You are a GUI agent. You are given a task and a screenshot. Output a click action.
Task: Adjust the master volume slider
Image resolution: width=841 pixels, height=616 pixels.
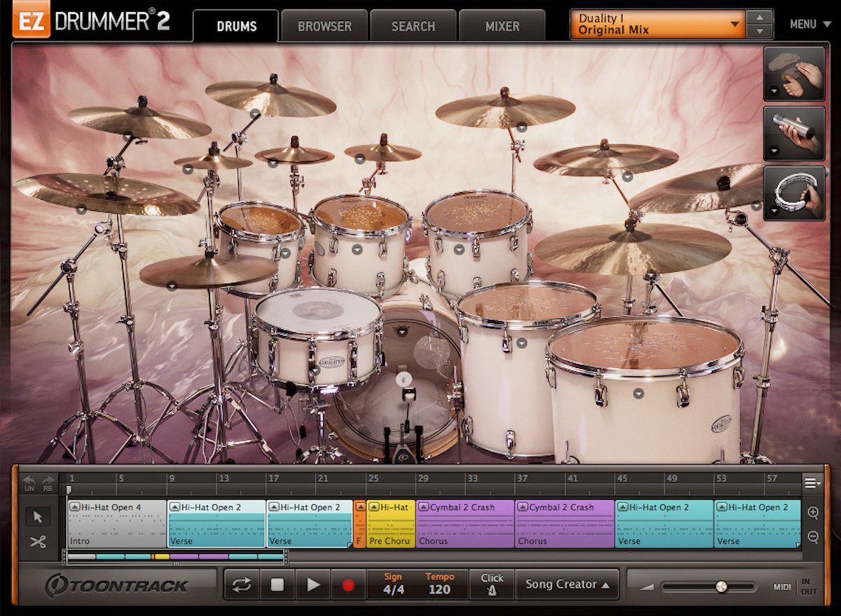721,587
